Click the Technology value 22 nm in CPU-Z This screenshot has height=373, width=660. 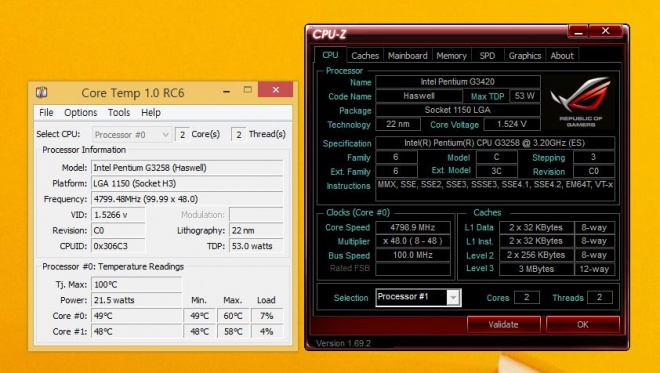pyautogui.click(x=398, y=124)
